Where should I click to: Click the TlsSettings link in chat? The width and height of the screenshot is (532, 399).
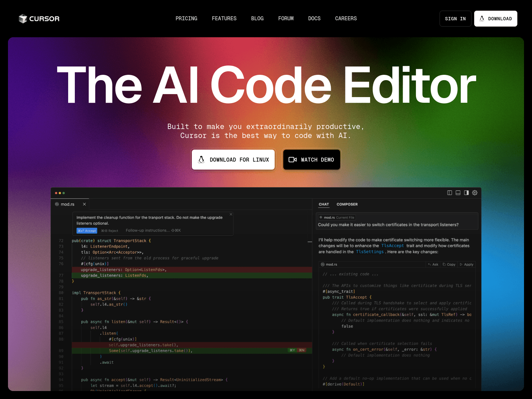tap(370, 252)
